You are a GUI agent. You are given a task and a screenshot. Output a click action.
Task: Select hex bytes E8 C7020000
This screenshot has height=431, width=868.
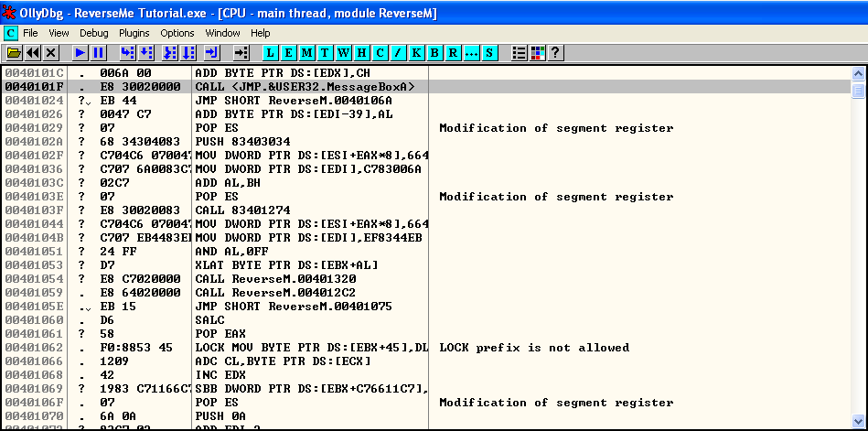pos(140,279)
